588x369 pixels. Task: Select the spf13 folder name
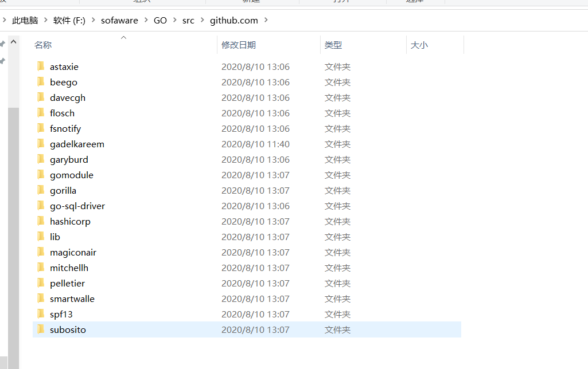(x=61, y=315)
